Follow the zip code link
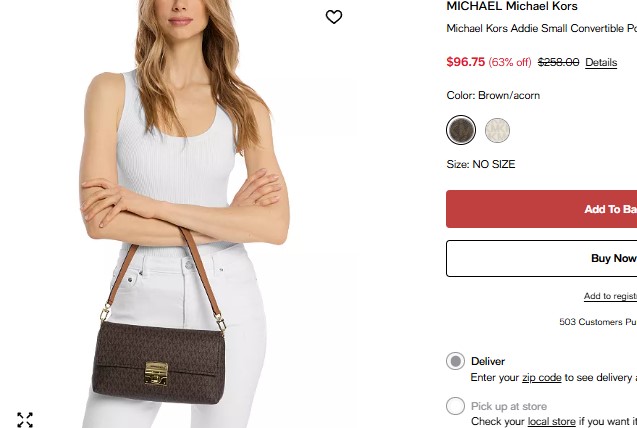This screenshot has width=637, height=428. [x=542, y=378]
